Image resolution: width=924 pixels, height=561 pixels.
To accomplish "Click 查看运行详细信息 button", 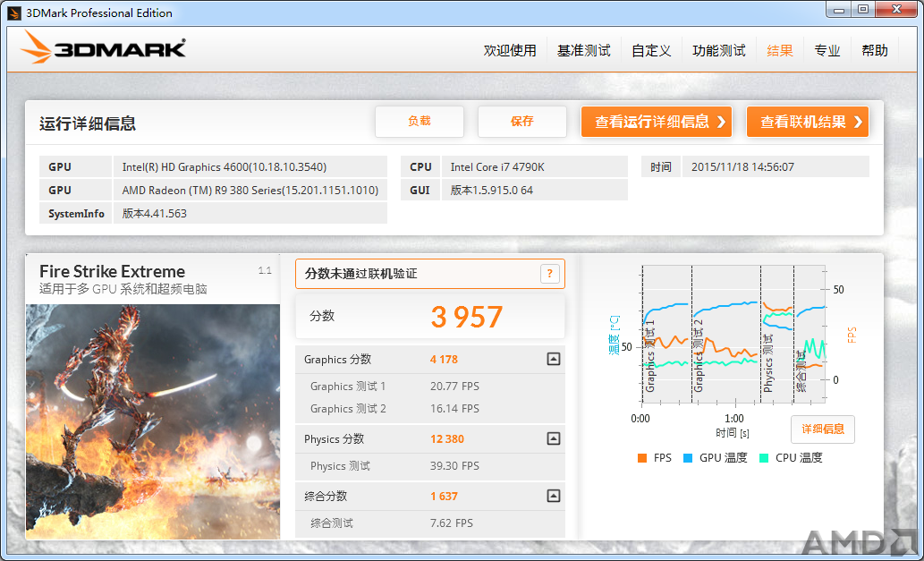I will [x=657, y=122].
